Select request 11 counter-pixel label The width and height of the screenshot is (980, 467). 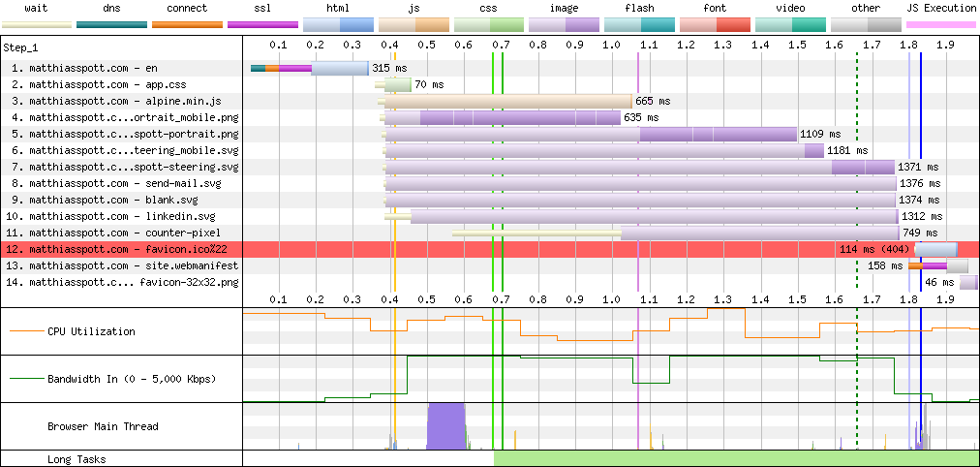(x=113, y=233)
